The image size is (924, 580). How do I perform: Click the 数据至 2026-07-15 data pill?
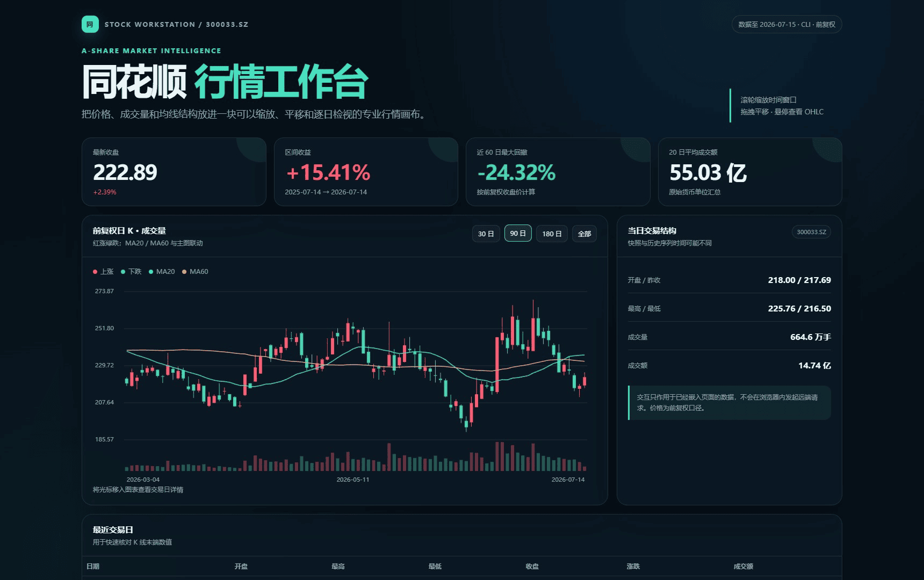[x=786, y=25]
